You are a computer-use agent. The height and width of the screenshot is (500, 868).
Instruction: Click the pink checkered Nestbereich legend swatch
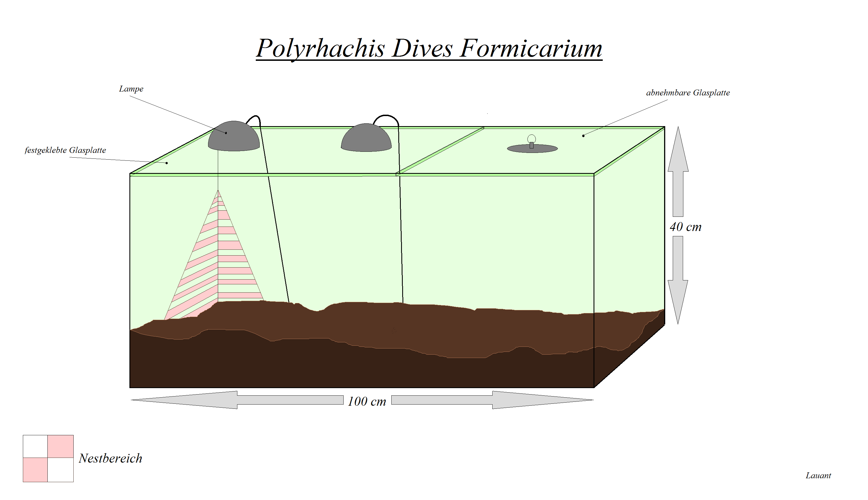(48, 458)
